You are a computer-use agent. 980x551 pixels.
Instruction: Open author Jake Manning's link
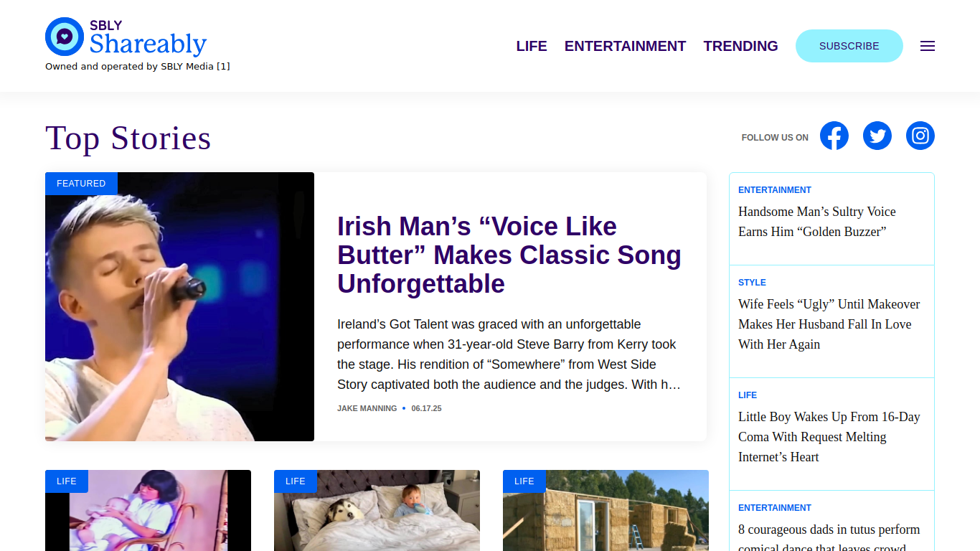pyautogui.click(x=367, y=408)
